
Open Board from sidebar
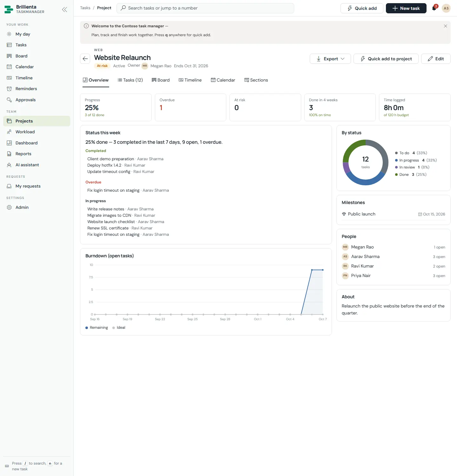[36, 56]
